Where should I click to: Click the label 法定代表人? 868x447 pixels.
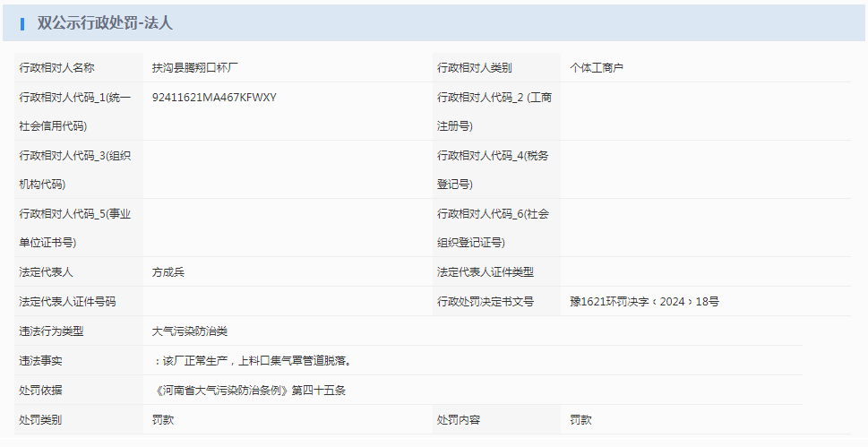click(x=46, y=272)
